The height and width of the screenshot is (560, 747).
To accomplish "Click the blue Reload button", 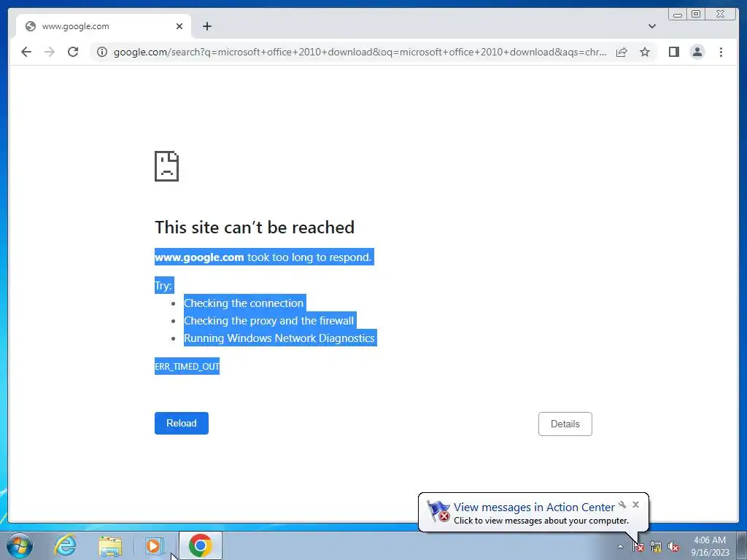I will 182,424.
